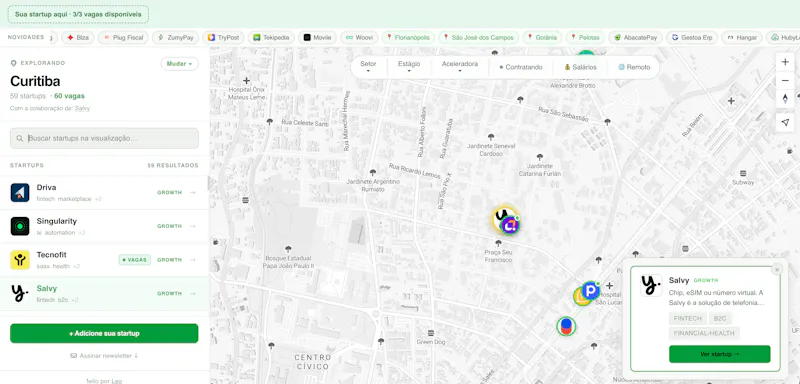Viewport: 800px width, 384px height.
Task: Open the Plug Fiscal chip
Action: (x=123, y=38)
